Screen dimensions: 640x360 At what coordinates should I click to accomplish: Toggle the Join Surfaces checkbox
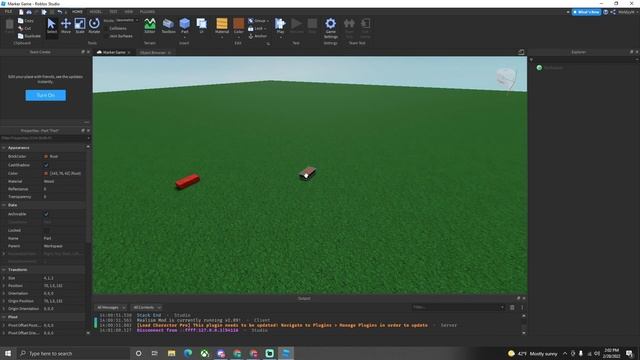pyautogui.click(x=106, y=36)
